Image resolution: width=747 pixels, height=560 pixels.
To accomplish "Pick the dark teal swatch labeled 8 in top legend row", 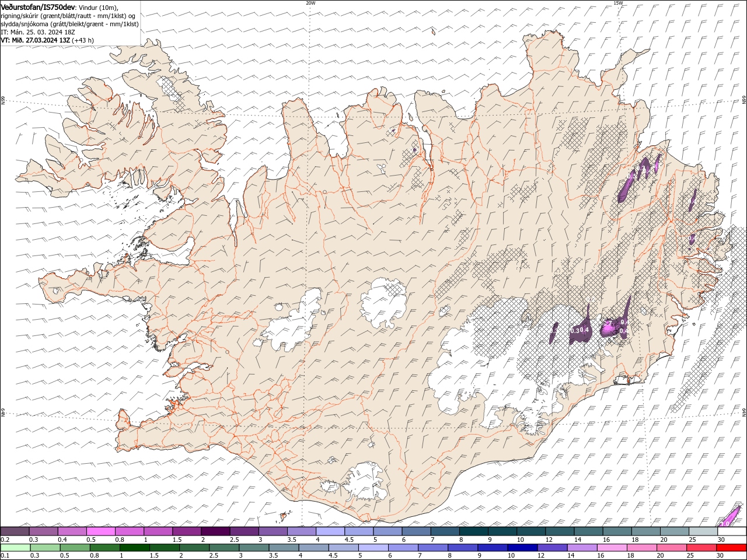I will click(473, 531).
